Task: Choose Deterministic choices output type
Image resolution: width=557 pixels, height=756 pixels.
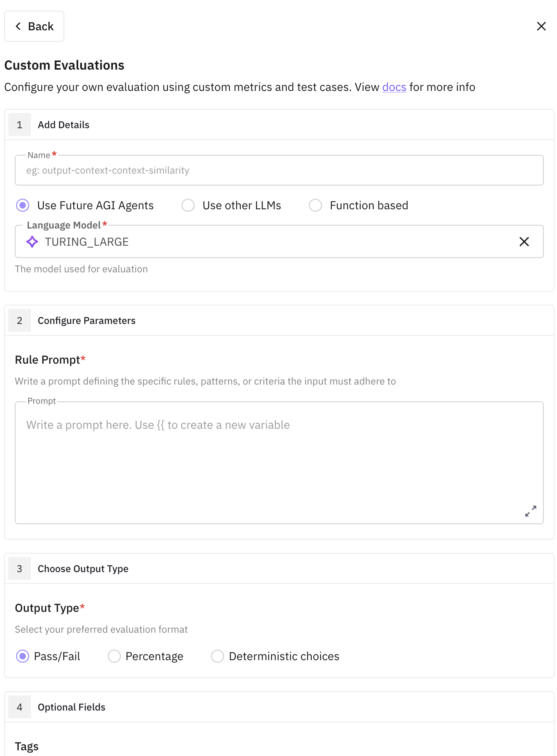Action: [217, 656]
